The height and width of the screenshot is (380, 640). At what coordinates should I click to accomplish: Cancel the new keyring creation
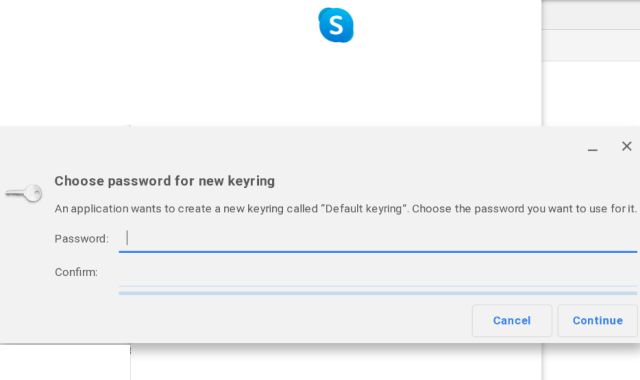pos(512,320)
